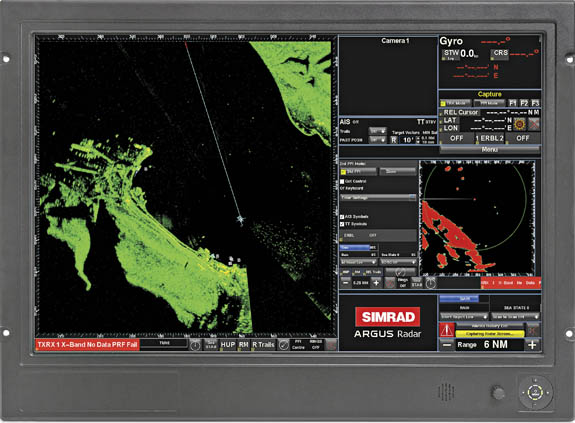Image resolution: width=575 pixels, height=423 pixels.
Task: Click the second PPI radar thumbnail view
Action: (x=477, y=218)
